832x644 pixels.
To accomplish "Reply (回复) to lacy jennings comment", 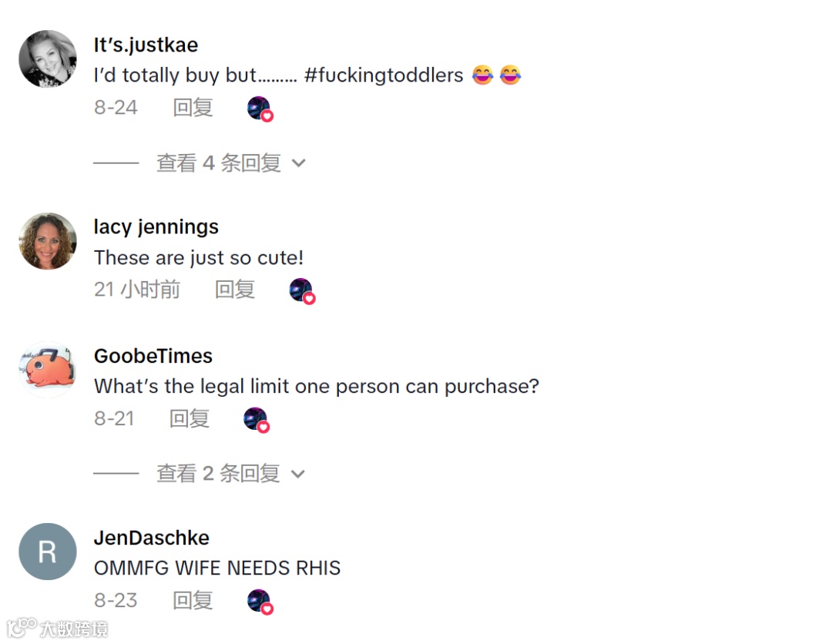I will [234, 290].
